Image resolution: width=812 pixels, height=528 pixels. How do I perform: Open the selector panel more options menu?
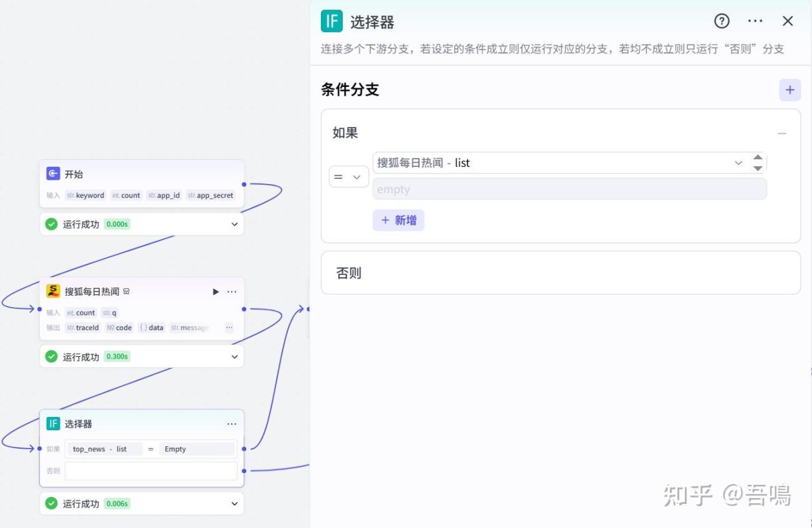[755, 21]
